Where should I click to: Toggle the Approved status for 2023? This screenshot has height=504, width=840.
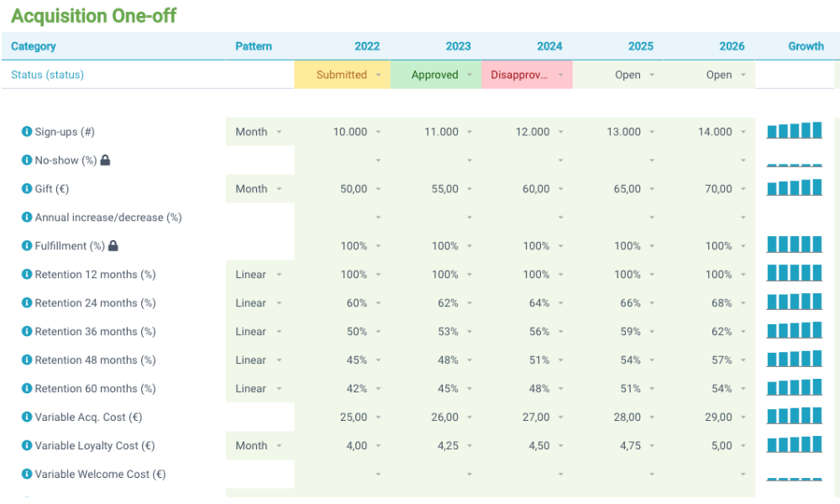point(436,75)
